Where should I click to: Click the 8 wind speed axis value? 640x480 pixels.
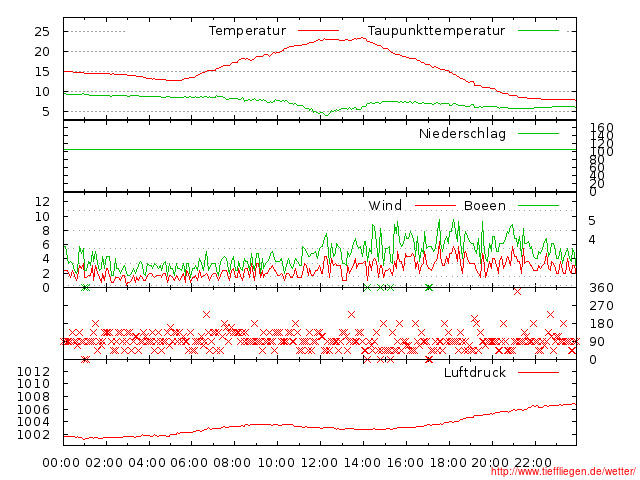pyautogui.click(x=46, y=231)
